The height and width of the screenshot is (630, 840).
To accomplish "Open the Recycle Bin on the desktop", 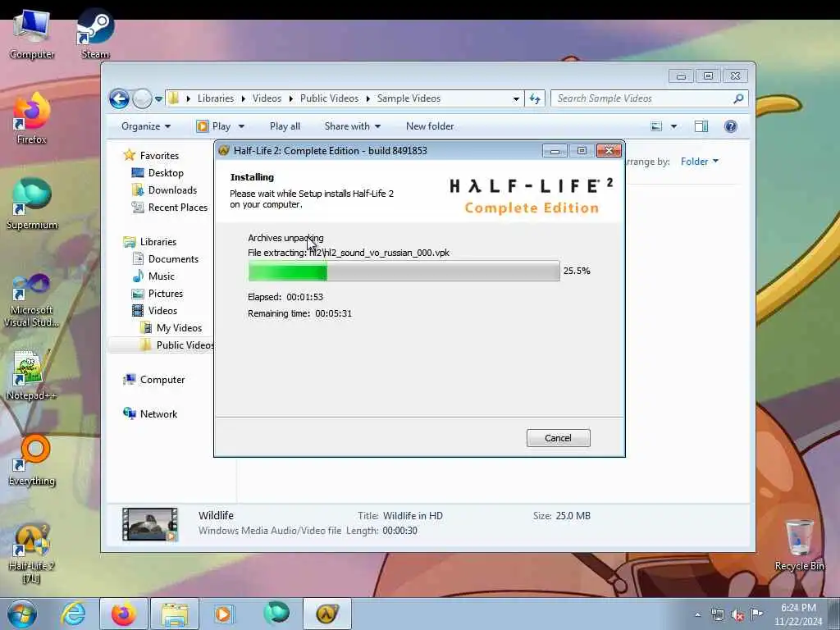I will coord(799,546).
